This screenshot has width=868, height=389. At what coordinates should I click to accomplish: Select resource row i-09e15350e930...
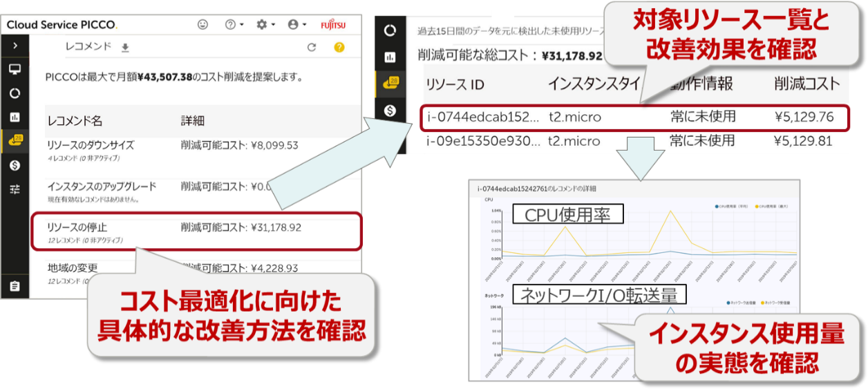tap(634, 142)
